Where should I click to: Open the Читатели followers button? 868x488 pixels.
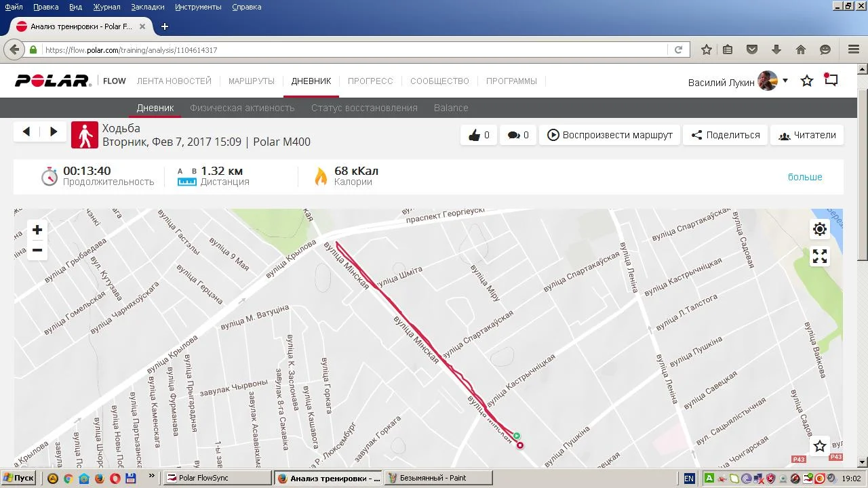pos(807,135)
